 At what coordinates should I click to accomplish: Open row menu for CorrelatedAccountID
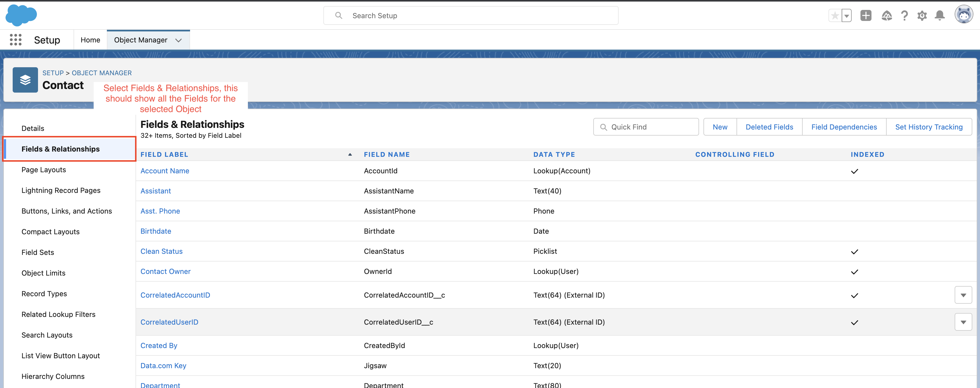963,295
